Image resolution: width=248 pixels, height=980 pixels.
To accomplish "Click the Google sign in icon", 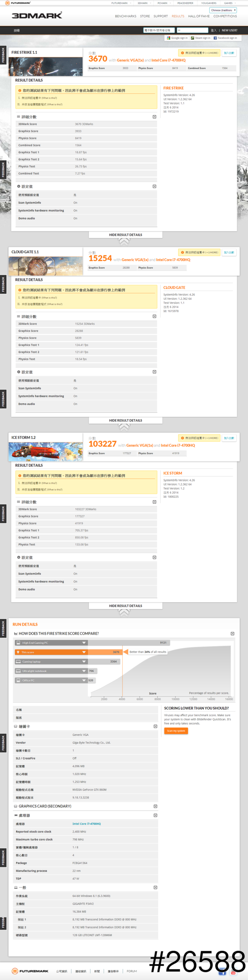I will (x=169, y=38).
